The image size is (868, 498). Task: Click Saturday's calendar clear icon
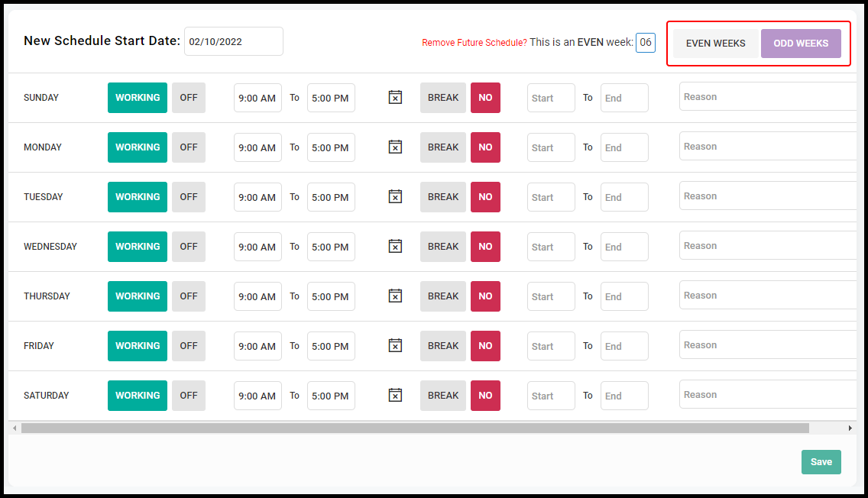[395, 396]
